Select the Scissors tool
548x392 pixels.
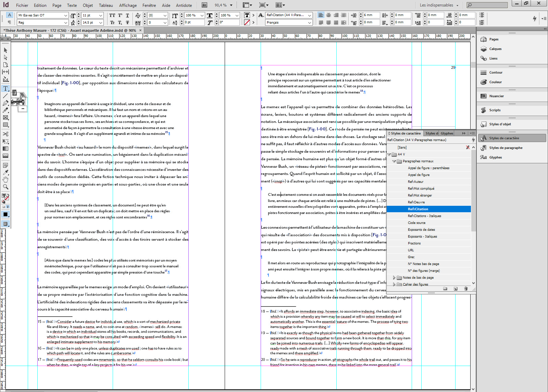tap(5, 134)
